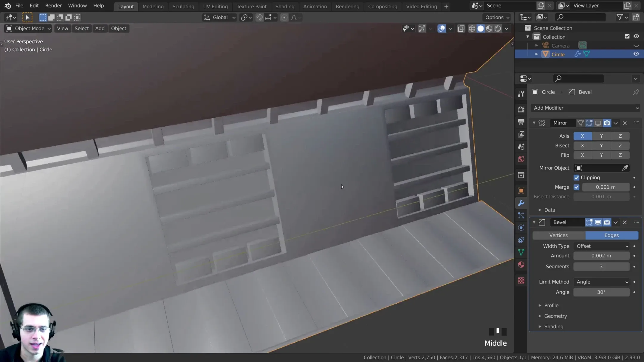The width and height of the screenshot is (644, 362).
Task: Open the Select menu in the viewport
Action: point(82,28)
